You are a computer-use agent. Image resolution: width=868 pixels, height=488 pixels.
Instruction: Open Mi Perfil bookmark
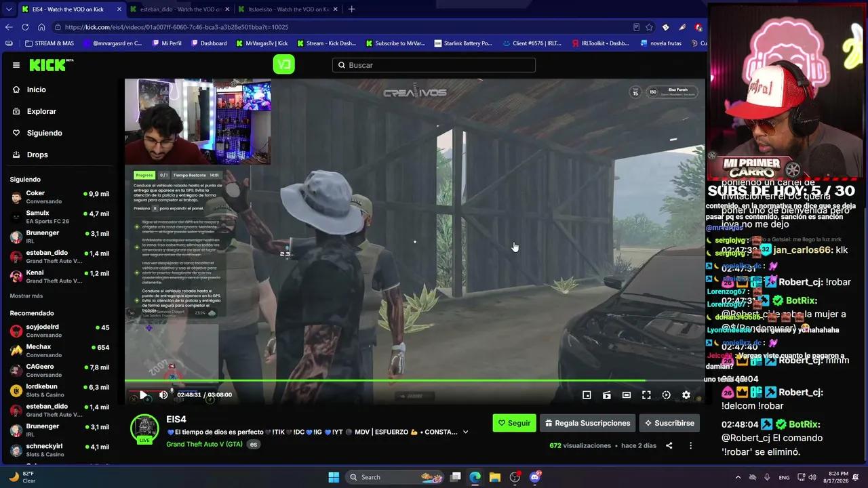166,43
